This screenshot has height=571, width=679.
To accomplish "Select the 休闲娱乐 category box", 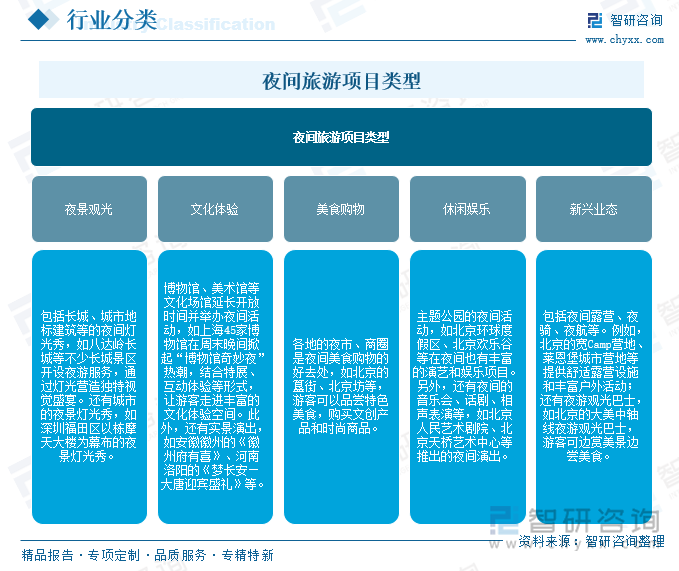I will 468,209.
